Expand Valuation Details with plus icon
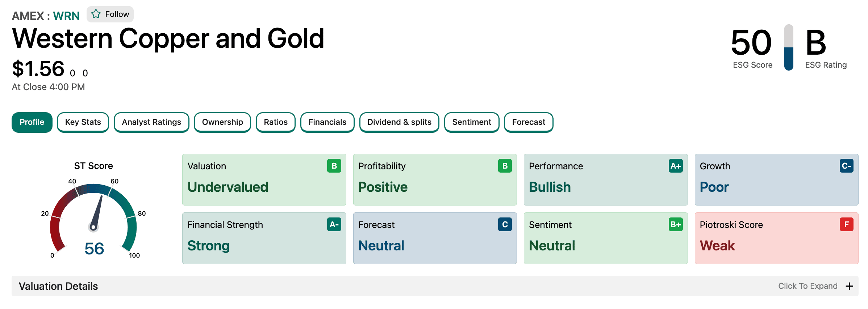The width and height of the screenshot is (868, 309). click(x=849, y=286)
